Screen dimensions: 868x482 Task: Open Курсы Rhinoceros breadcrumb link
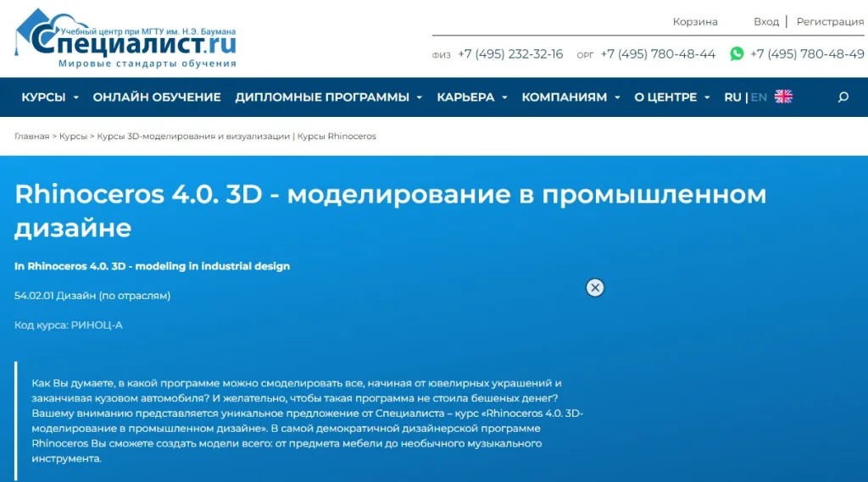tap(337, 136)
